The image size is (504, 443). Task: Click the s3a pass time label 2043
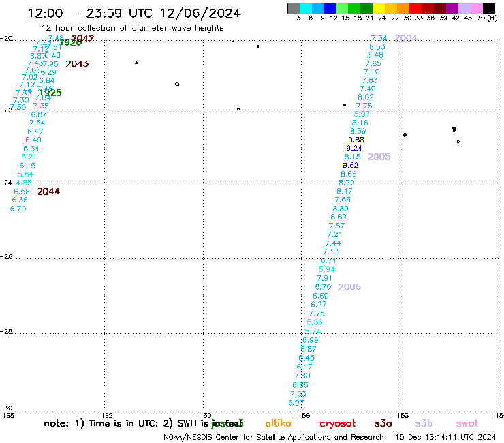77,64
